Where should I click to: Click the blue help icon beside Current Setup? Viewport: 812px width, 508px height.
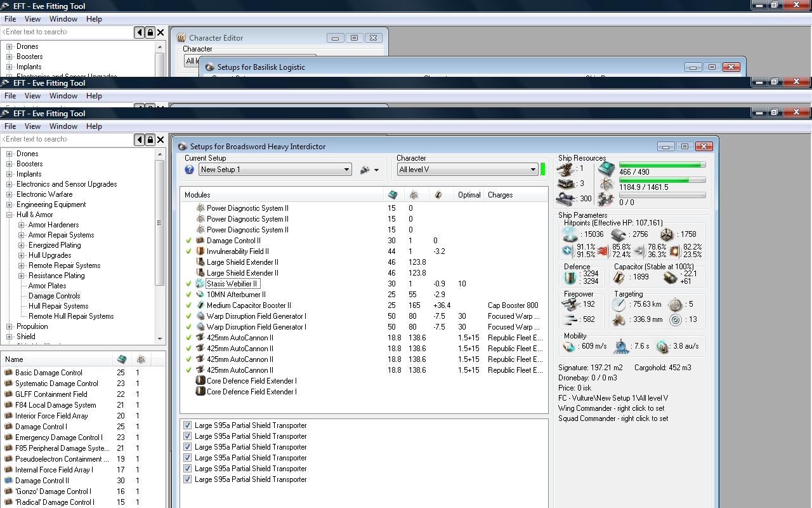189,170
